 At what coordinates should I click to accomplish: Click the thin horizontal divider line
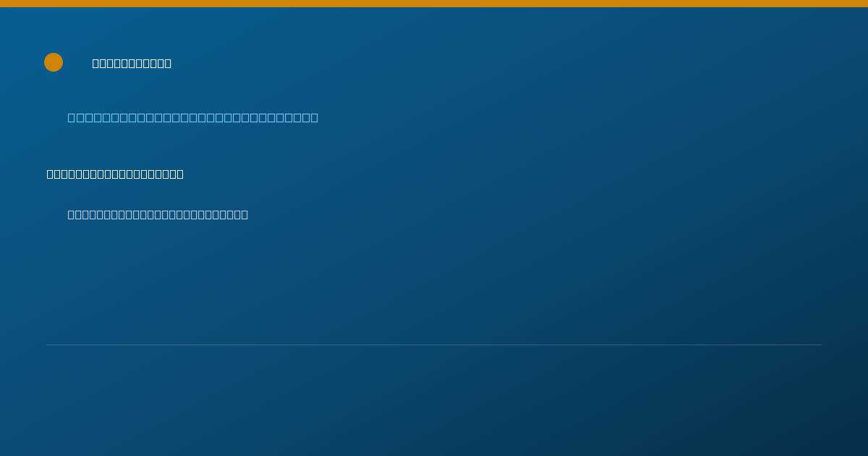tap(434, 345)
